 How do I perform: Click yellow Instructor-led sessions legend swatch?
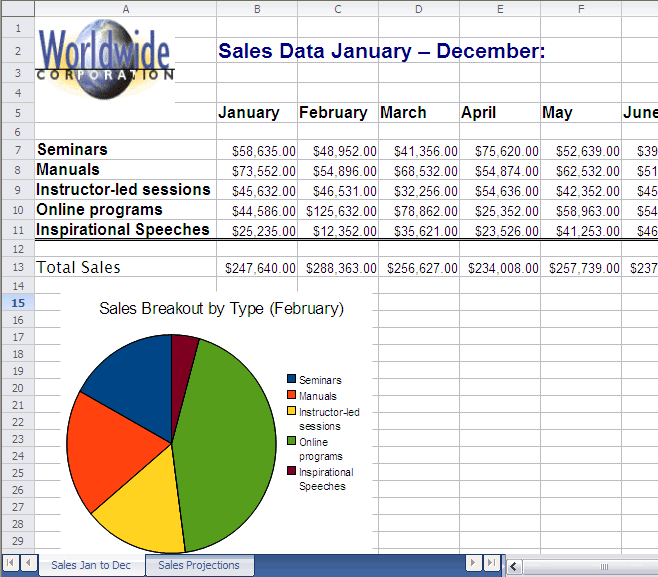[x=291, y=411]
